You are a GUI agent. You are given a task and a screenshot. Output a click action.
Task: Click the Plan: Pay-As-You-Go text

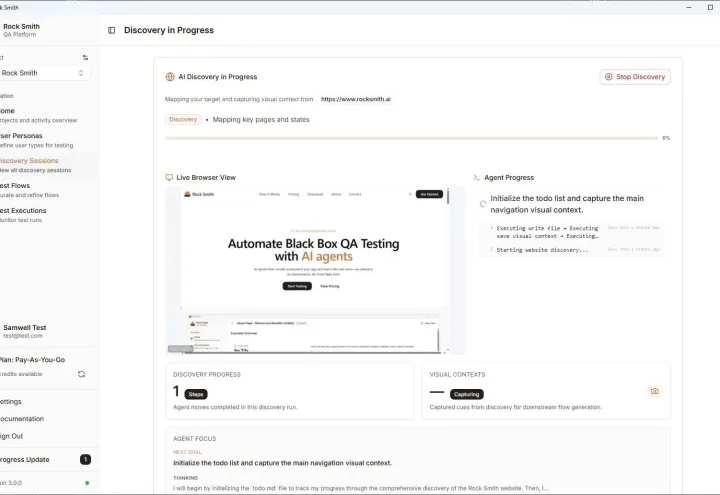(33, 360)
